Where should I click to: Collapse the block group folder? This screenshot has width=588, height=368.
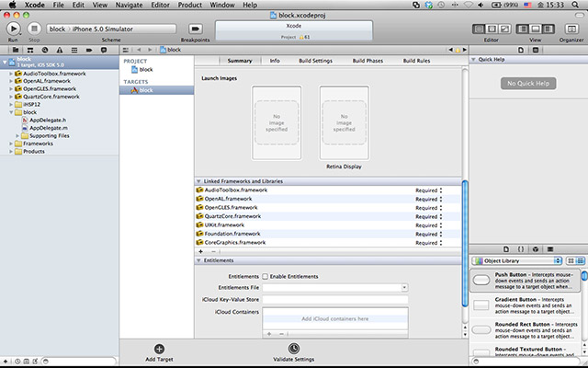click(11, 112)
